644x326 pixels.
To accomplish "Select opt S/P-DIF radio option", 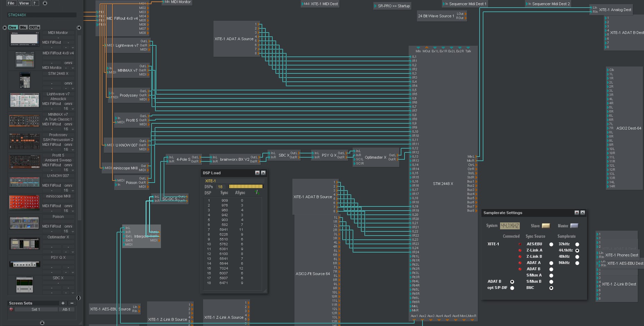I will tap(512, 288).
